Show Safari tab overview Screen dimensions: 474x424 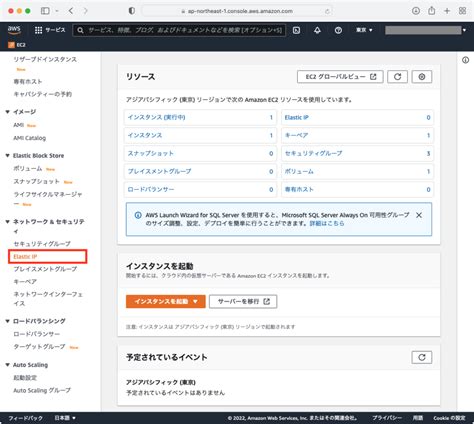click(462, 11)
